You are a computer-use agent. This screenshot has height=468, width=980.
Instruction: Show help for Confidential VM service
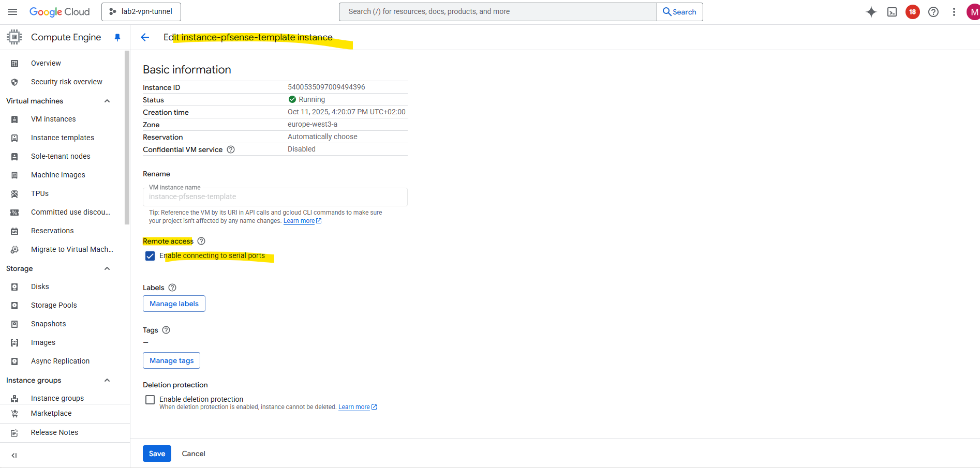tap(231, 149)
